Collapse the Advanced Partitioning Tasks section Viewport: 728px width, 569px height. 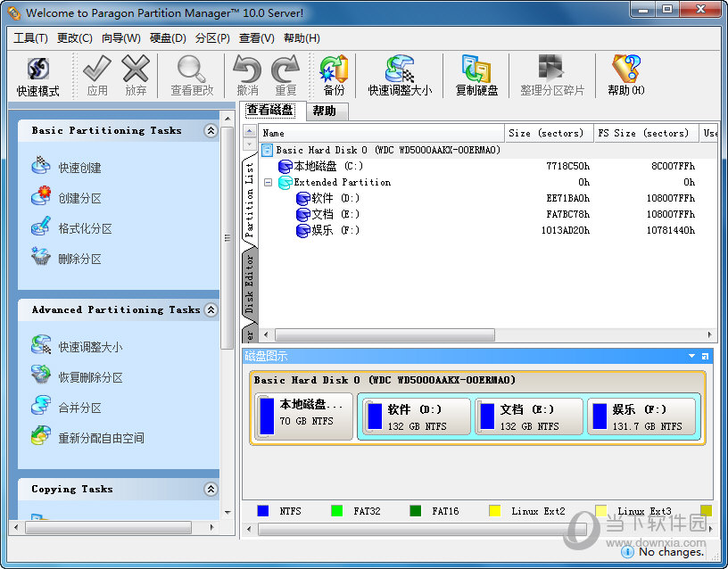pyautogui.click(x=211, y=310)
